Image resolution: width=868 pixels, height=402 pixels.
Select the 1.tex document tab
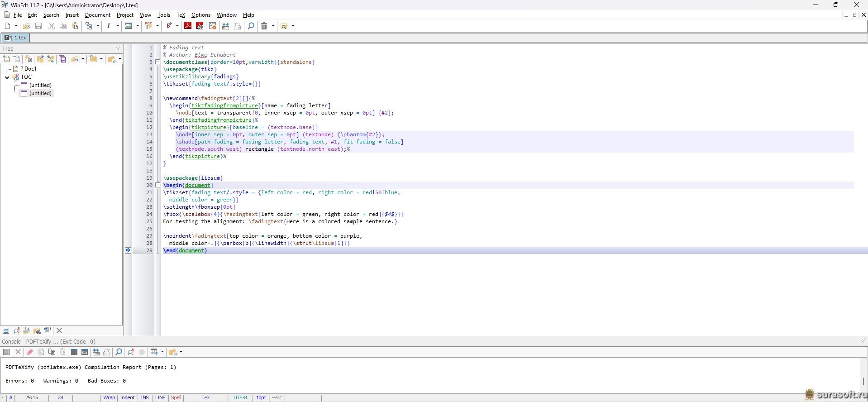click(x=15, y=38)
